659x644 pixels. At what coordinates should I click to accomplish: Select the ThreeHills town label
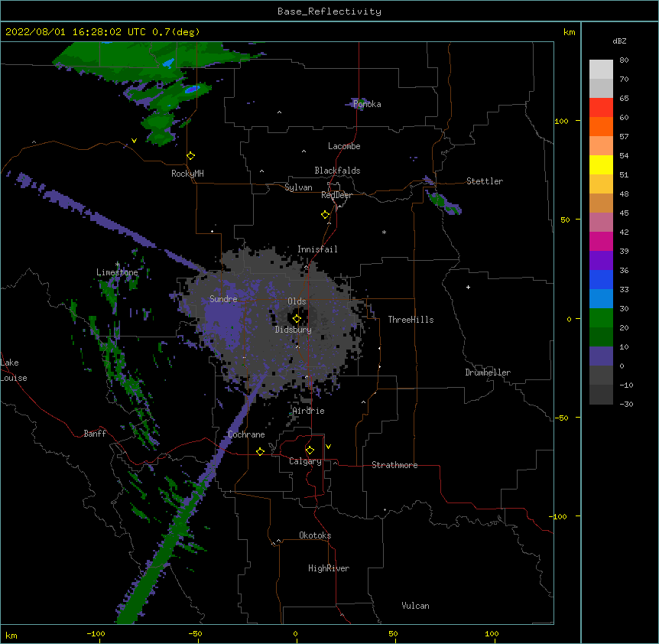[411, 320]
